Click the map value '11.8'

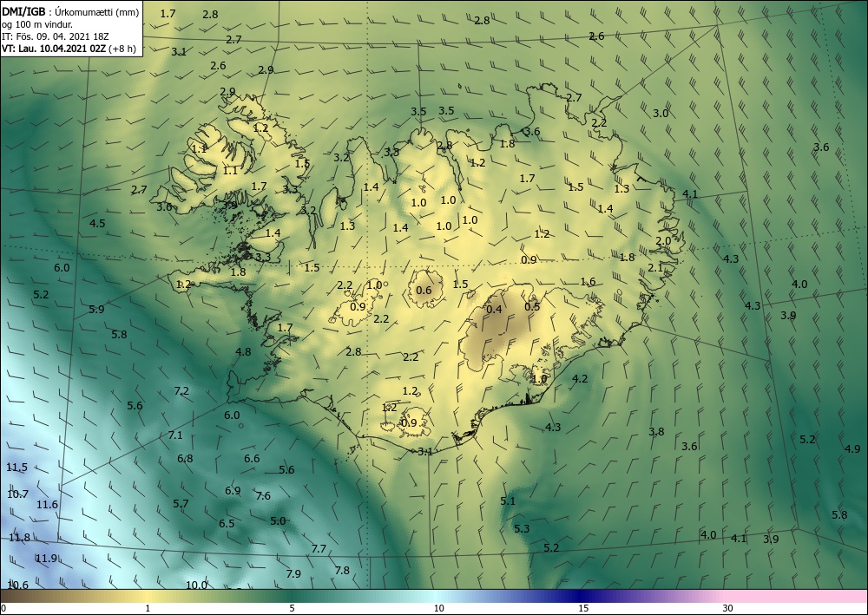[19, 538]
